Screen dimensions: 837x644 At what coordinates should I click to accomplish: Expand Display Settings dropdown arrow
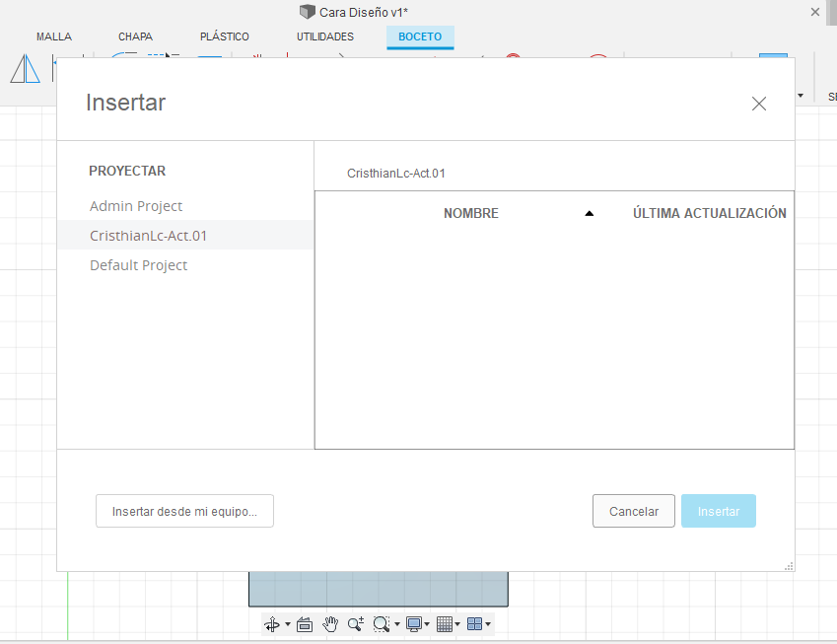pyautogui.click(x=427, y=624)
